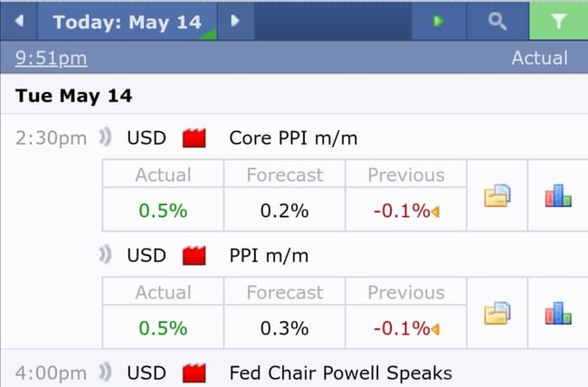
Task: Show PPI m/m bar chart
Action: (x=558, y=314)
